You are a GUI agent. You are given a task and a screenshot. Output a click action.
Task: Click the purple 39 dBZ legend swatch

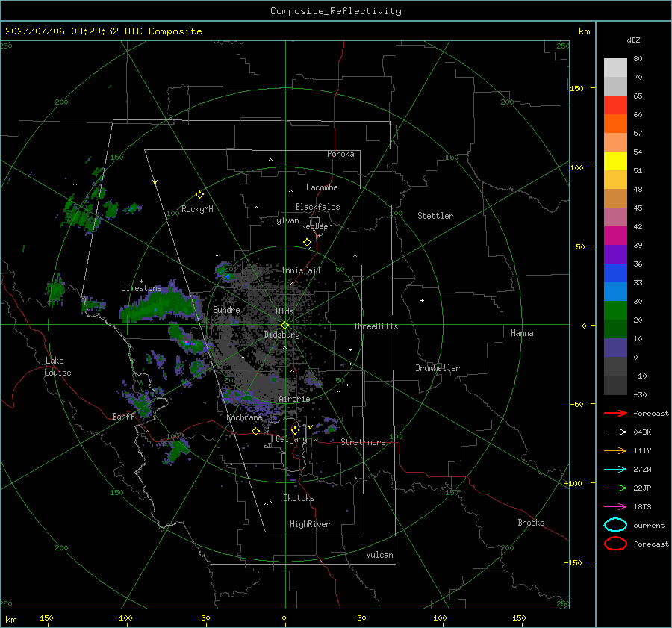pyautogui.click(x=615, y=254)
